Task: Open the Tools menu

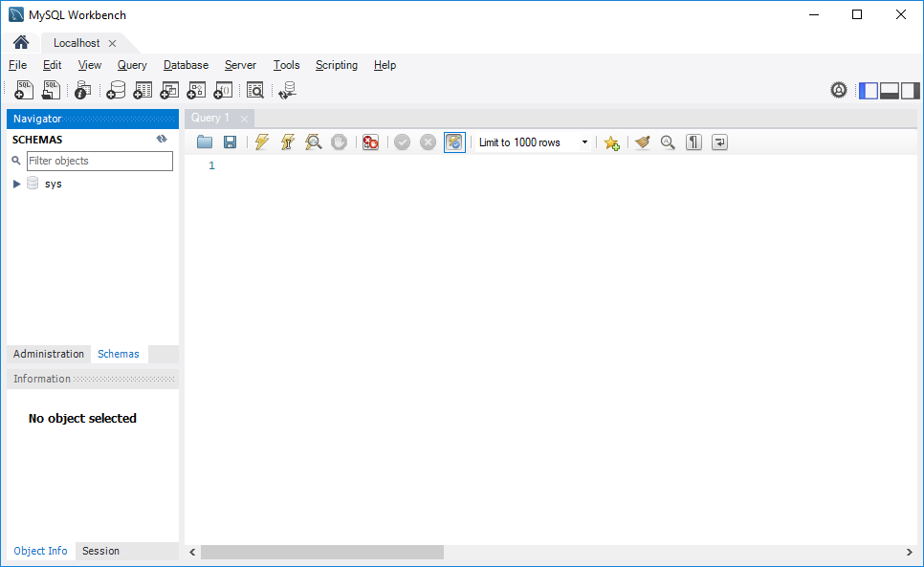Action: pos(286,65)
